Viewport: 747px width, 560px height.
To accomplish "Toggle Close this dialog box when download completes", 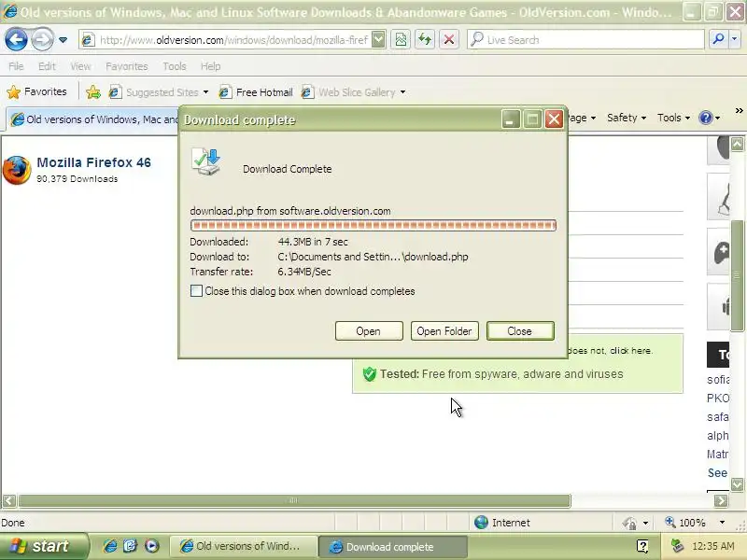I will tap(196, 291).
